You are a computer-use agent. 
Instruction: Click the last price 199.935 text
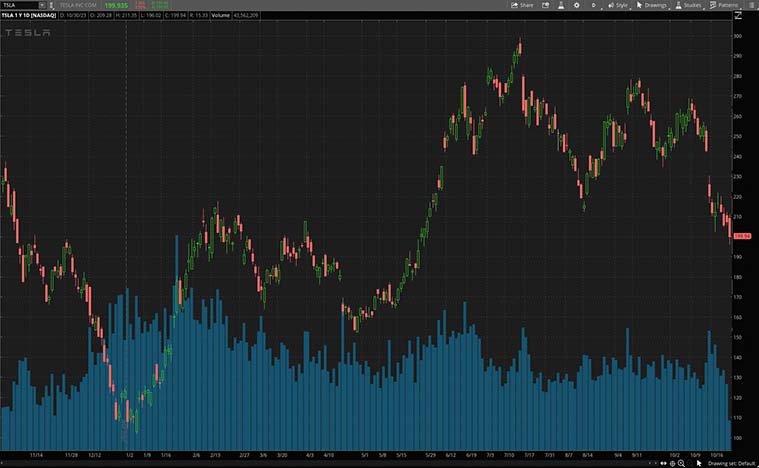pyautogui.click(x=116, y=5)
